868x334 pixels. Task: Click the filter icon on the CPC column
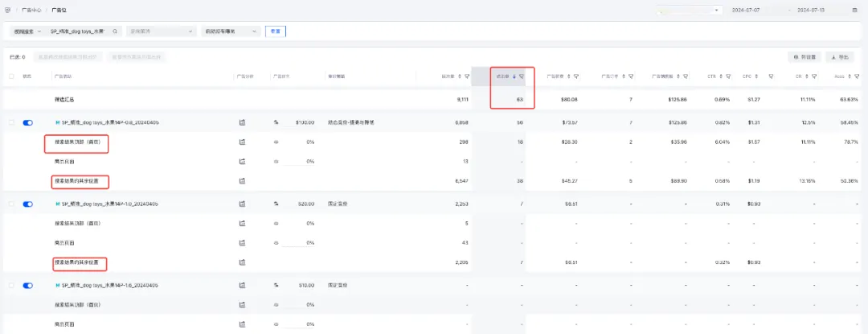(x=771, y=76)
